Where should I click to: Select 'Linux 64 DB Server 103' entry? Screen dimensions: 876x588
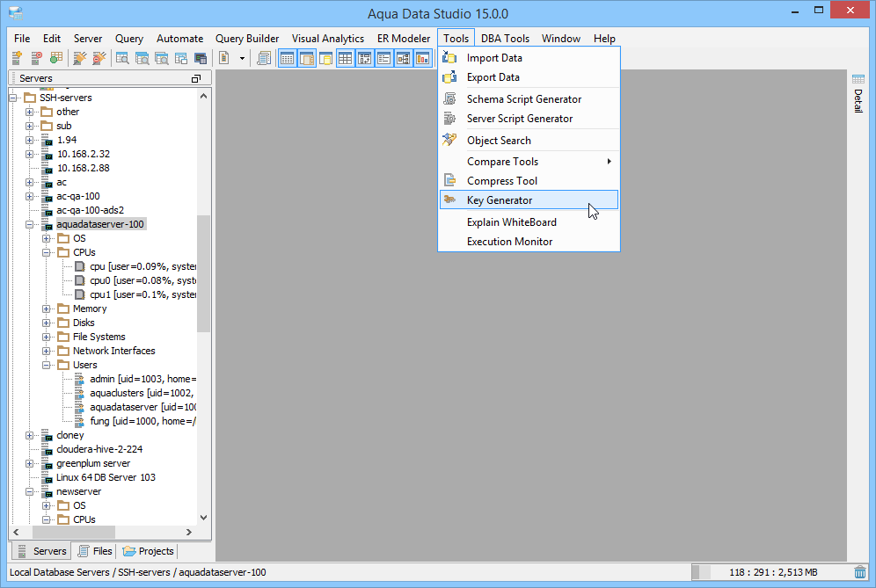(106, 477)
